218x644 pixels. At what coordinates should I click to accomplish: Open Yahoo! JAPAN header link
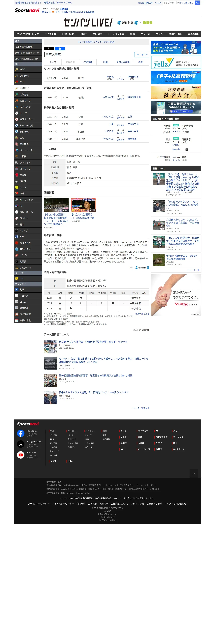coord(145,3)
